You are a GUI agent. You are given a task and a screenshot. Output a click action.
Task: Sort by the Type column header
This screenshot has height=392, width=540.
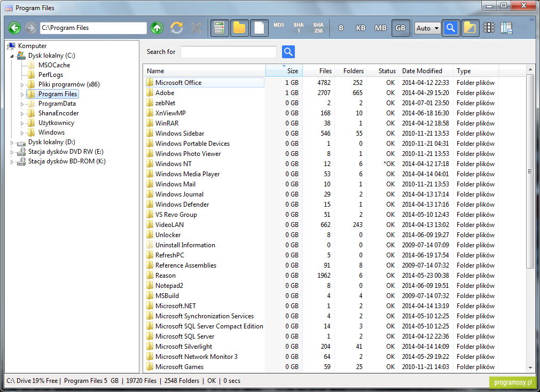pos(476,70)
